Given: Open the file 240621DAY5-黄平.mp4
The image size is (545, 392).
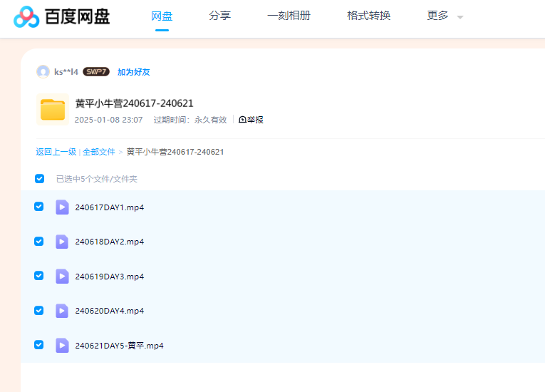Looking at the screenshot, I should point(119,346).
